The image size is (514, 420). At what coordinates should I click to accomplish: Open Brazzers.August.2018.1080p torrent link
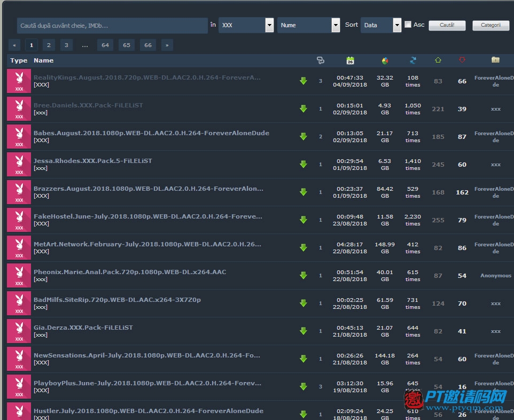149,189
